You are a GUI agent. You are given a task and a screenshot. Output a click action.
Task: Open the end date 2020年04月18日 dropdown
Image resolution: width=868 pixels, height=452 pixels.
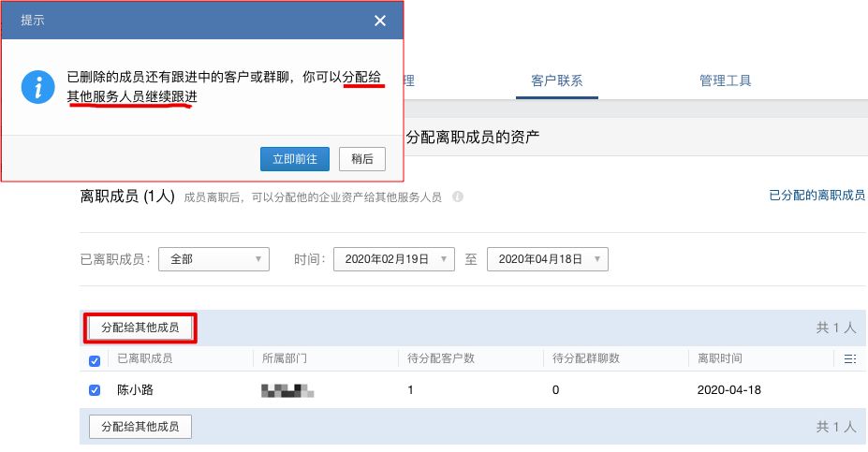pos(547,259)
